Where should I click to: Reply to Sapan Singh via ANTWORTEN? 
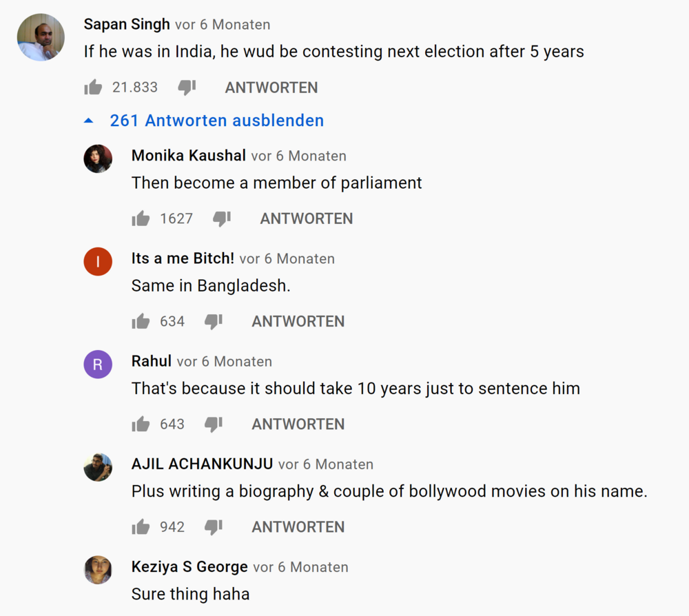click(271, 88)
